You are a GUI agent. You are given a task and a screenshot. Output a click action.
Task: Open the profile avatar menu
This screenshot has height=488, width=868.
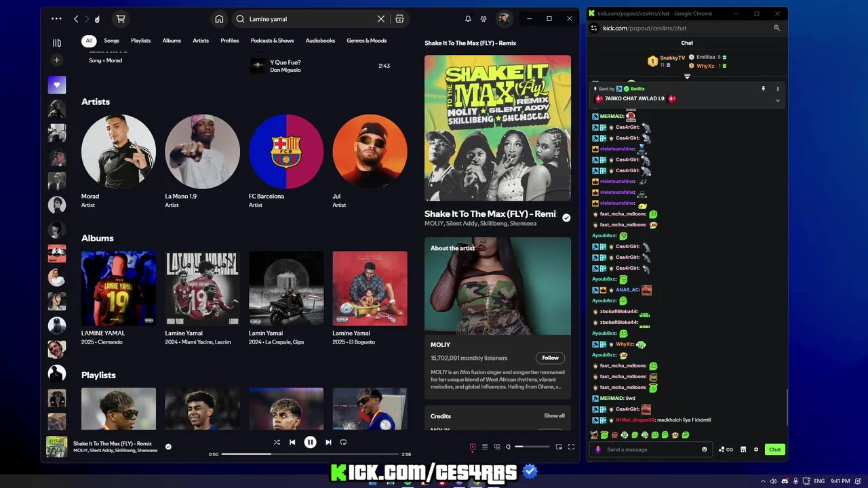point(504,19)
